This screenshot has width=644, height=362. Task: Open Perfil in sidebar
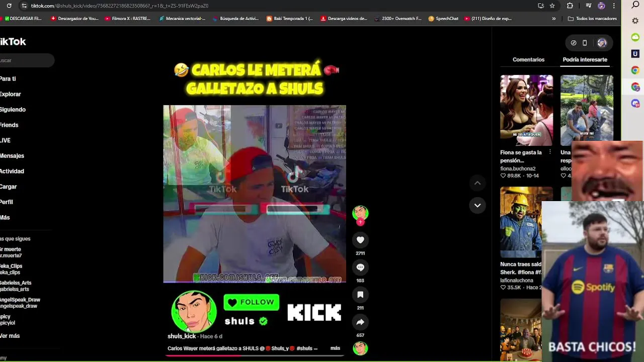click(7, 202)
